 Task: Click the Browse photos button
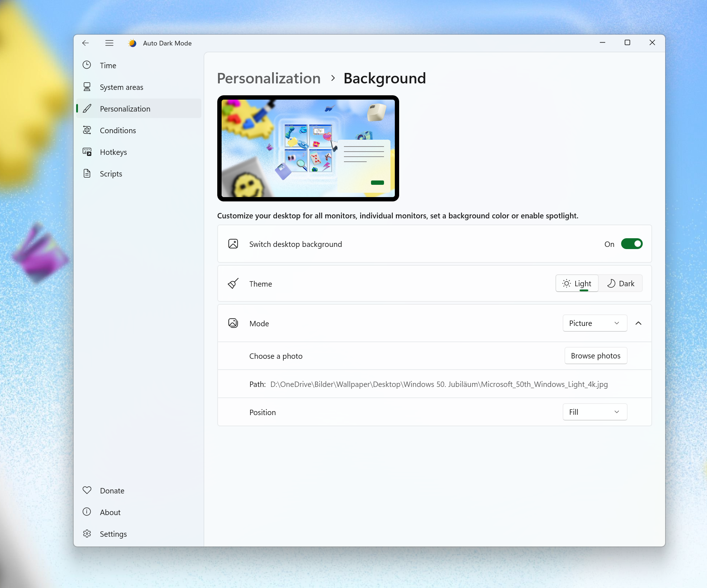596,356
